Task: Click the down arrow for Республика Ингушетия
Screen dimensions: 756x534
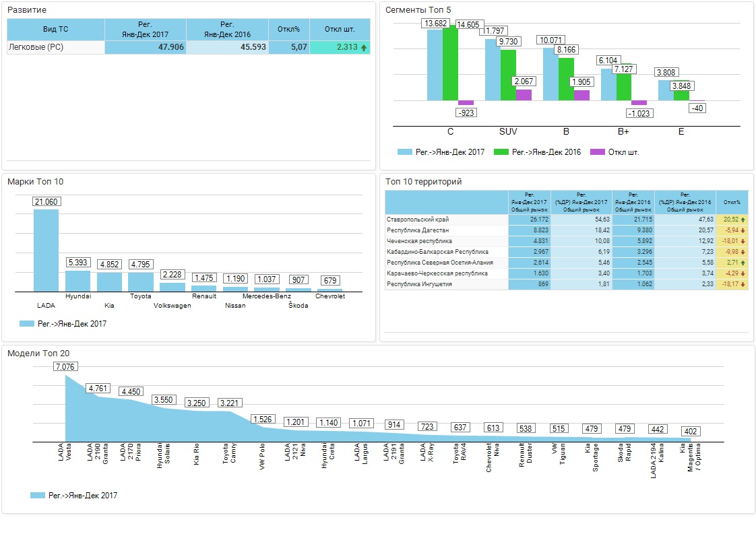Action: [743, 284]
